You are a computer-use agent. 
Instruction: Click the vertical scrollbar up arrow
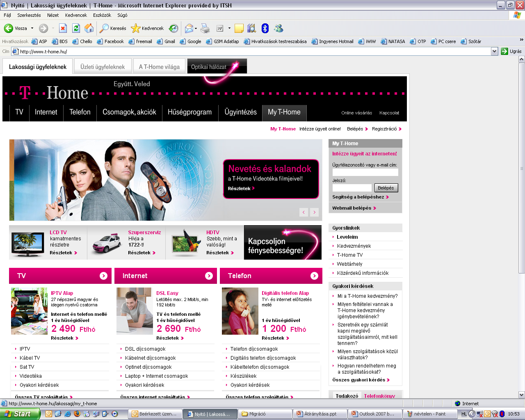(522, 59)
